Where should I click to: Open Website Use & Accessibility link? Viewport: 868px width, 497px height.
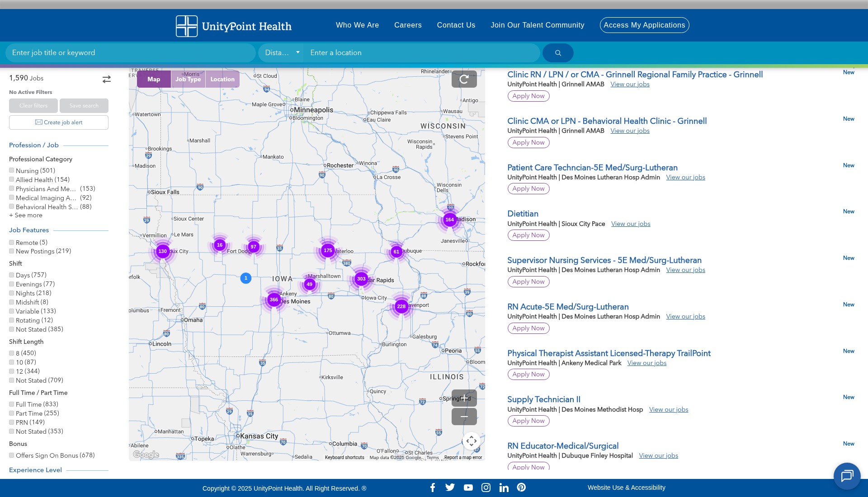point(627,488)
